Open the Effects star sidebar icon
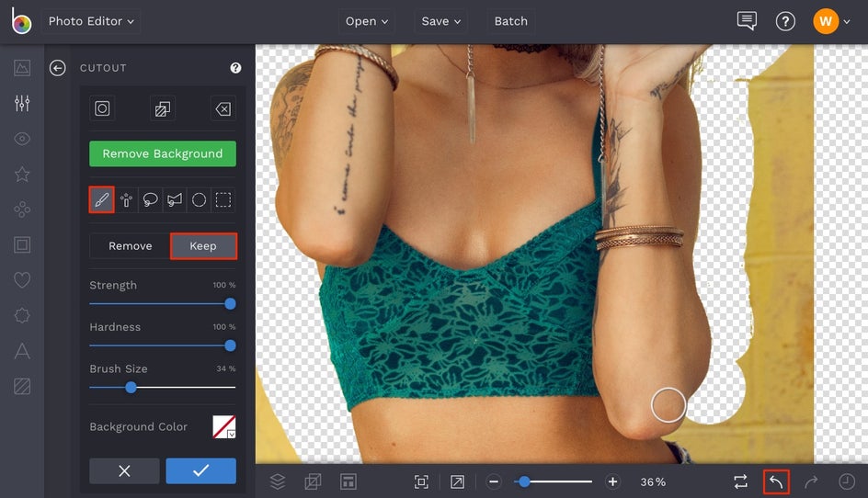Viewport: 868px width, 498px height. [22, 174]
